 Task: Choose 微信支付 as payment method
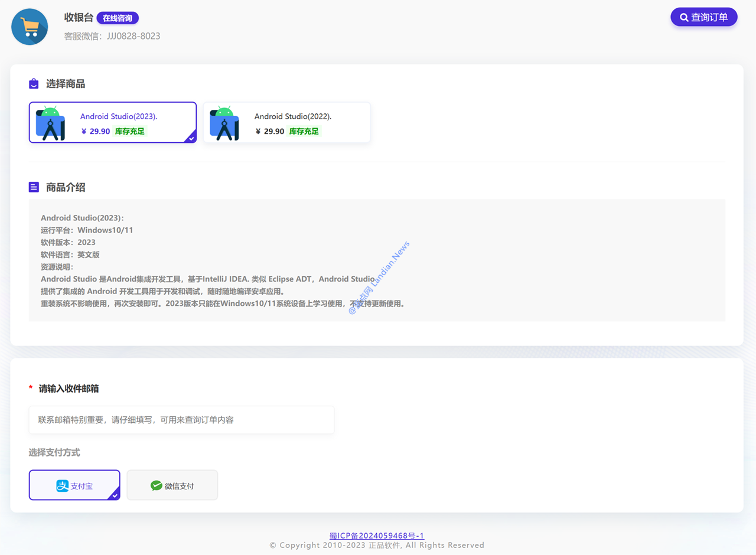tap(172, 485)
